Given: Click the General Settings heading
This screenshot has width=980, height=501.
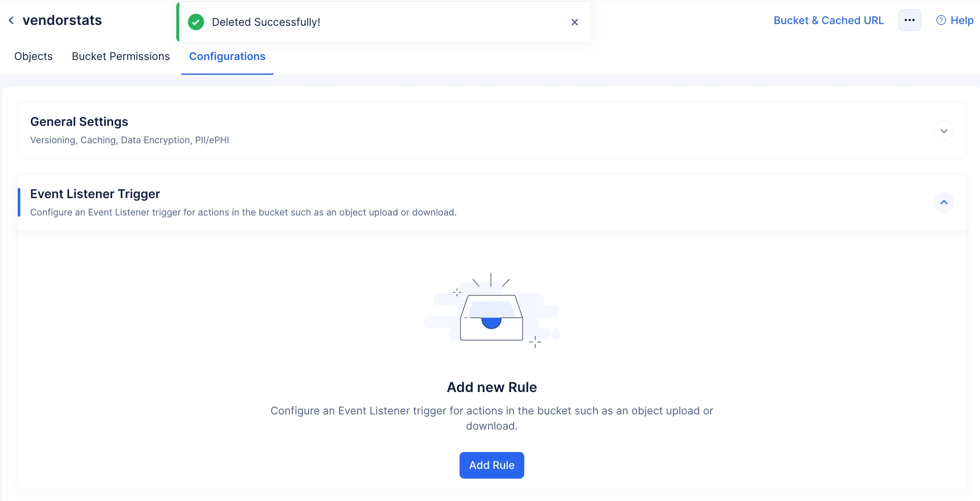Looking at the screenshot, I should 79,122.
